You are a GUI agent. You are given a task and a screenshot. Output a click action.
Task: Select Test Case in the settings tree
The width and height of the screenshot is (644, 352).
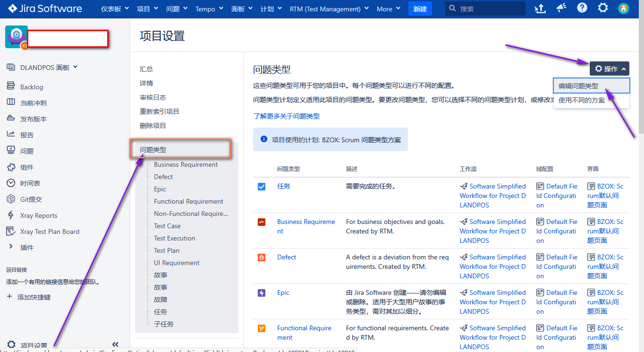pyautogui.click(x=167, y=226)
